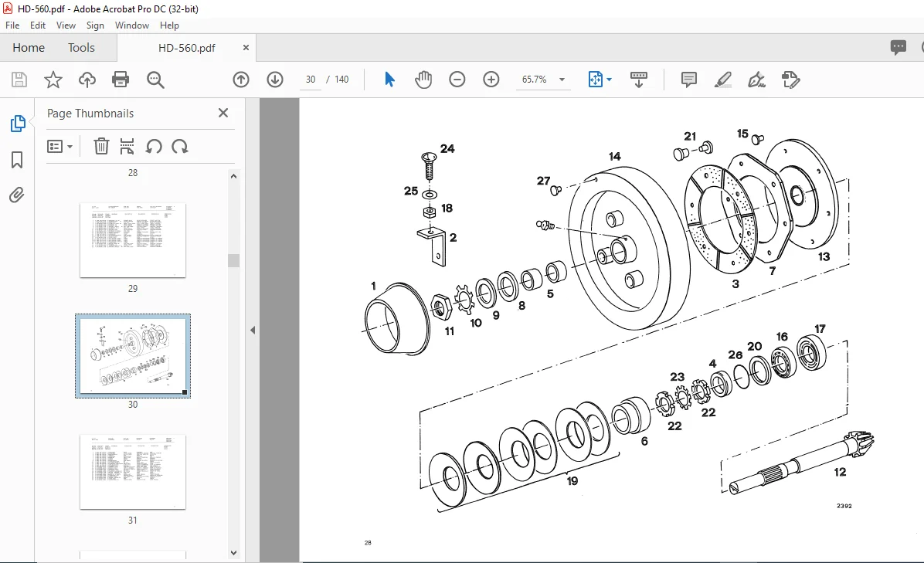Click the scrolling mode icon
The width and height of the screenshot is (924, 563).
[x=639, y=80]
